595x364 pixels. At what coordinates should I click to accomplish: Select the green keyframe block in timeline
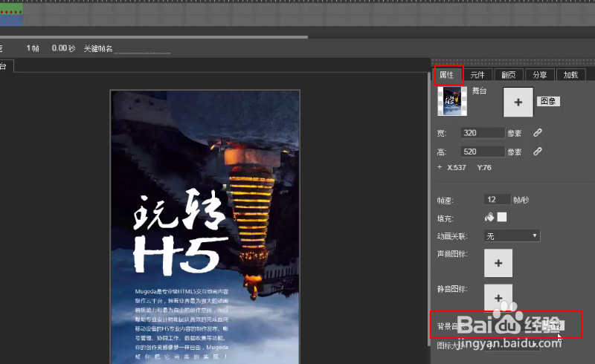[x=11, y=10]
